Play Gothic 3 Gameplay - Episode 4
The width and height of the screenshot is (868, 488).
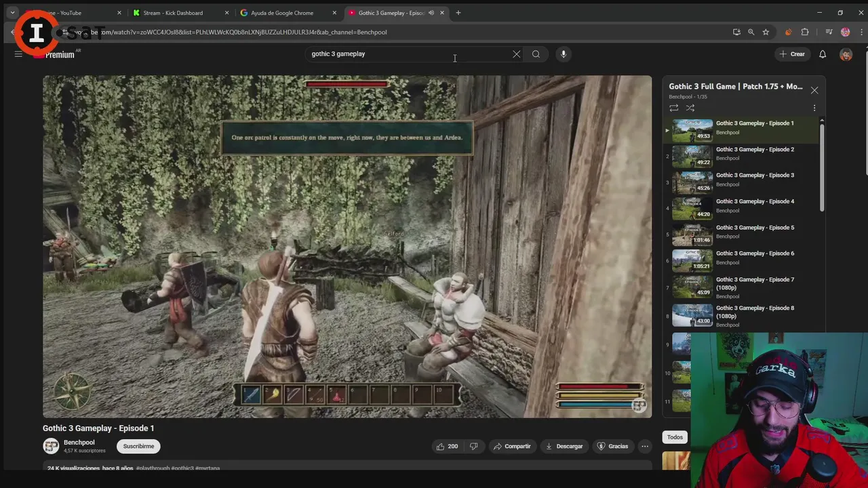point(742,209)
